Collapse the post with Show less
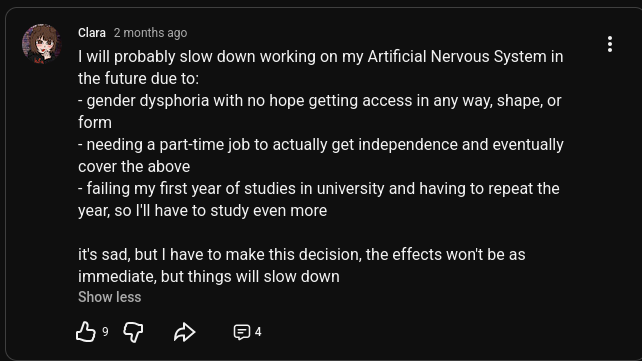The height and width of the screenshot is (361, 642). (x=109, y=297)
